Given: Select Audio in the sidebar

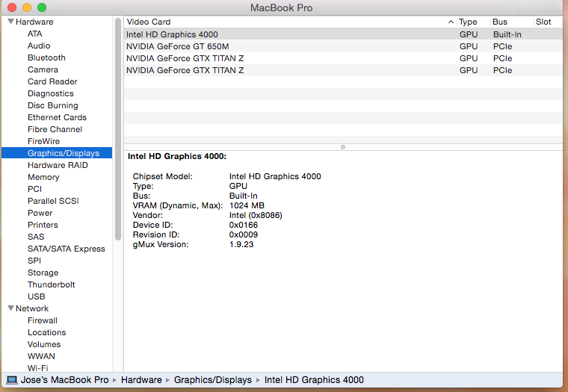Looking at the screenshot, I should [39, 46].
